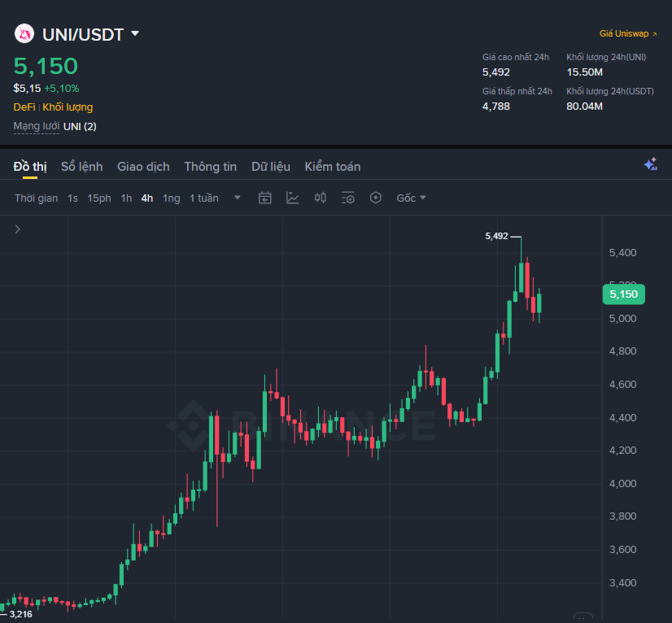Click Mạng lưới network label
The height and width of the screenshot is (623, 672).
click(x=37, y=126)
